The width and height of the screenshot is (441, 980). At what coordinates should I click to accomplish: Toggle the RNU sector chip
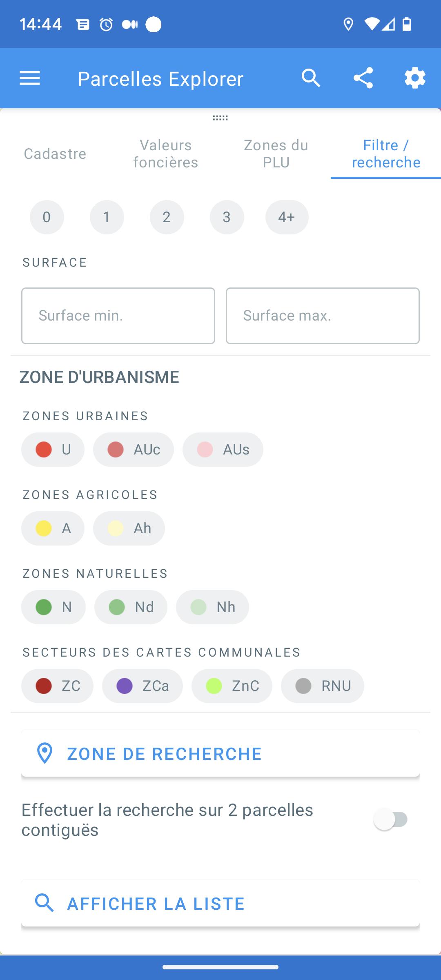(323, 686)
